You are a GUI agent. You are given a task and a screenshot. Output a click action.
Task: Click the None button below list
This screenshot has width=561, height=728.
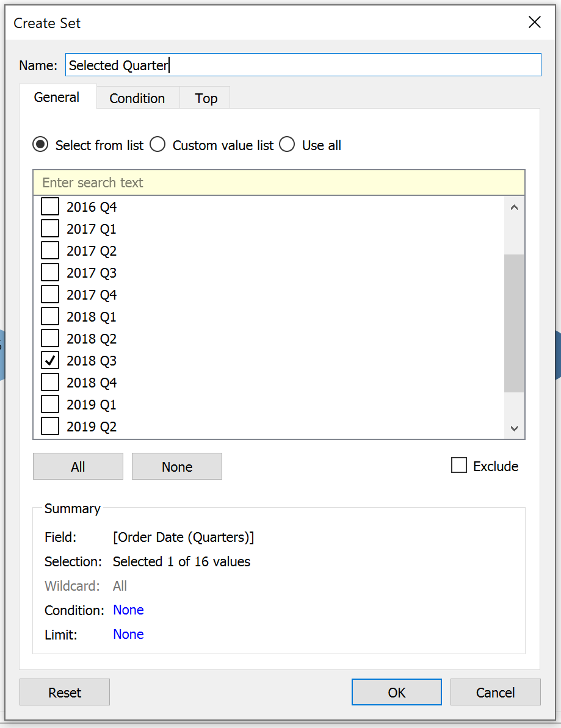coord(177,466)
